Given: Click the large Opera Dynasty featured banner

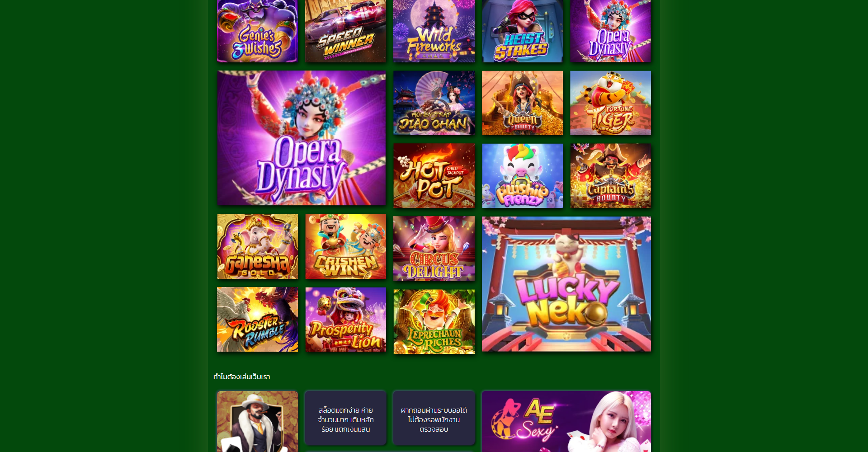Looking at the screenshot, I should [x=302, y=138].
